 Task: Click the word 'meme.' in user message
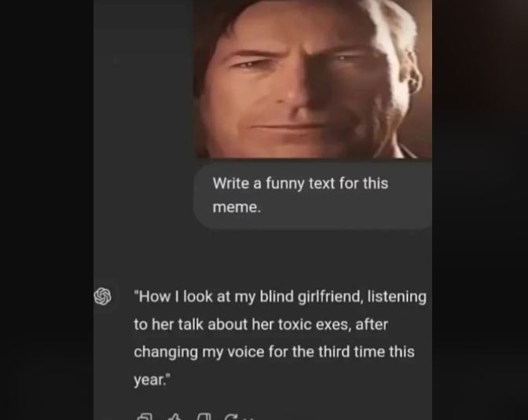pyautogui.click(x=236, y=207)
